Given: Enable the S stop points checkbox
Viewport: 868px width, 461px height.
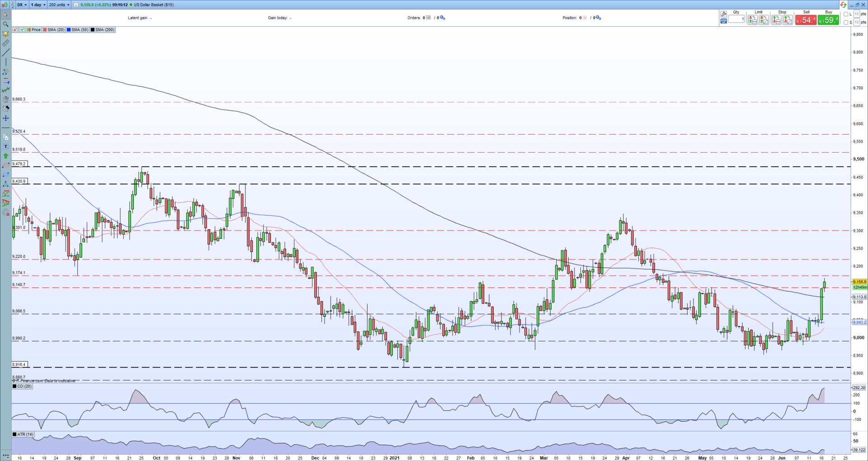Looking at the screenshot, I should tap(846, 22).
